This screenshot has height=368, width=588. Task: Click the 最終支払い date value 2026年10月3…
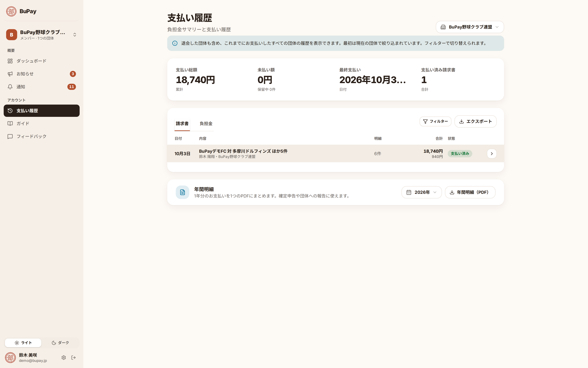372,80
